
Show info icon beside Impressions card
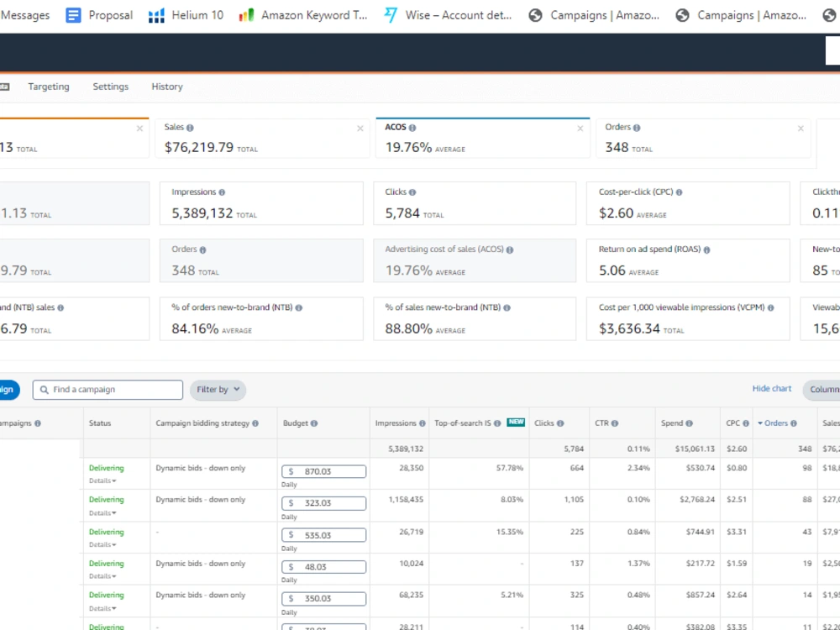(222, 192)
